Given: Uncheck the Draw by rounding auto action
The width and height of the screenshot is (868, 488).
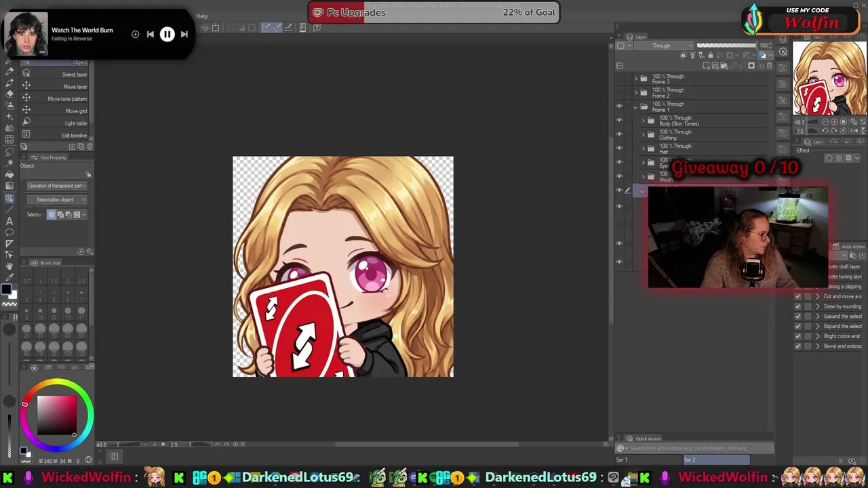Looking at the screenshot, I should [x=797, y=306].
